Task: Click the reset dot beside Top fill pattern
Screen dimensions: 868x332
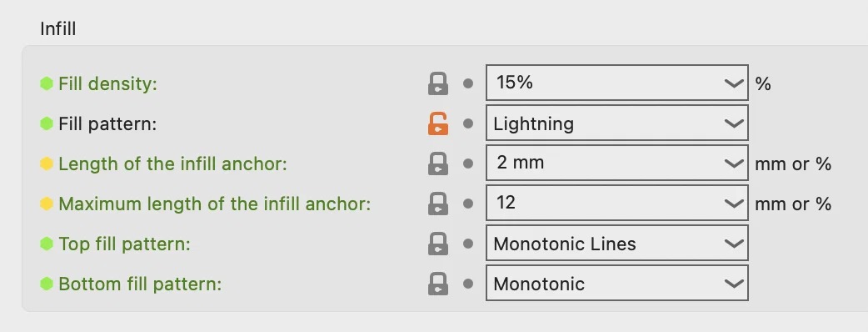Action: [468, 244]
